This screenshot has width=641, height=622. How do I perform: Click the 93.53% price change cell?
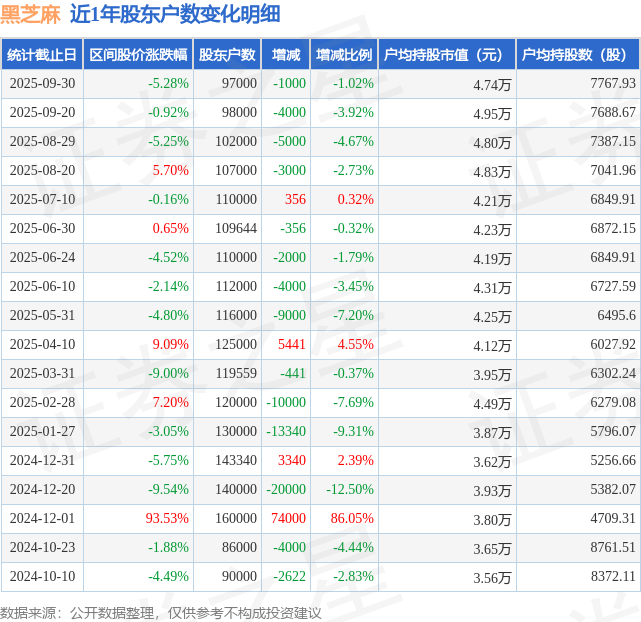coord(168,519)
